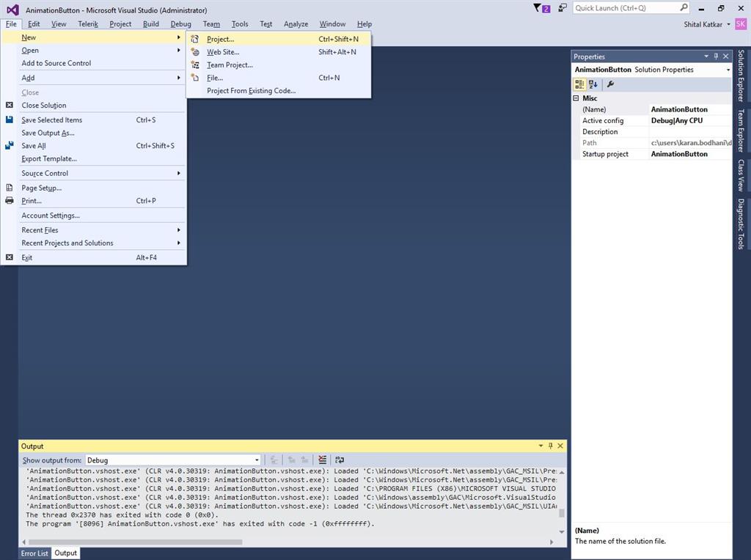
Task: Click in the Quick Launch search box
Action: (625, 8)
